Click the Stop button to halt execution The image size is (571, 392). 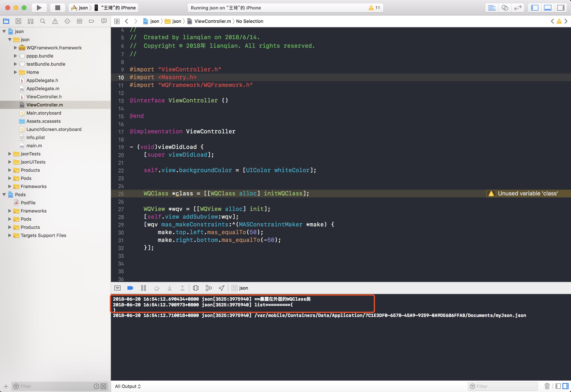pos(57,7)
